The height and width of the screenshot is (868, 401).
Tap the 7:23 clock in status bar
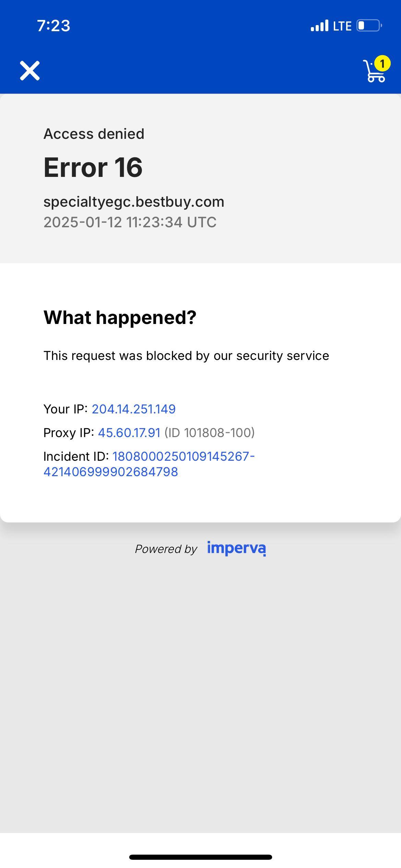[x=53, y=26]
